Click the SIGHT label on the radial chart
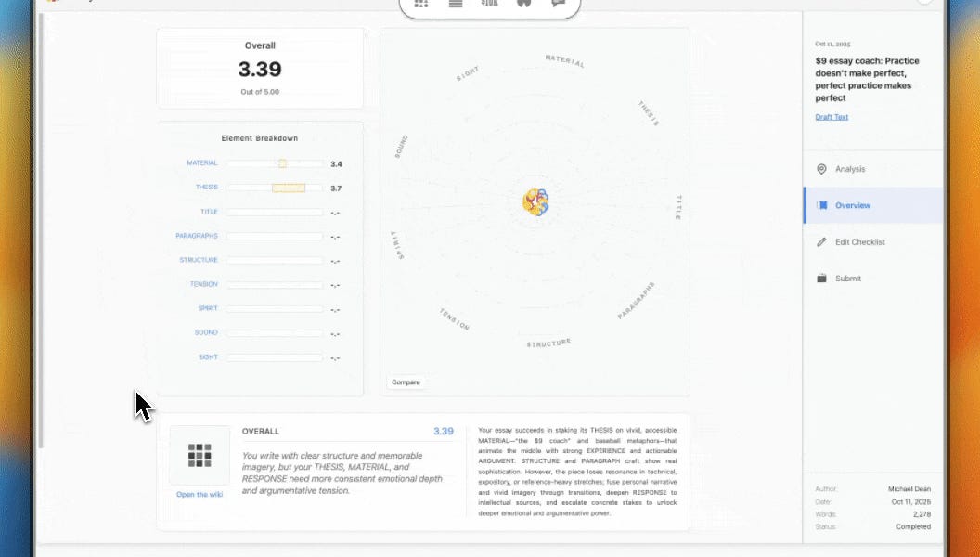 (x=468, y=73)
